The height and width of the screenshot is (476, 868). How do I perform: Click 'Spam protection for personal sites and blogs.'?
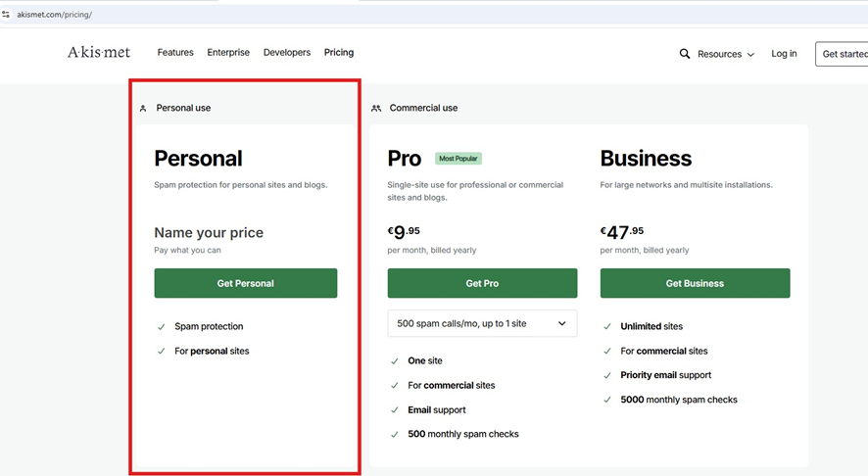pos(241,185)
